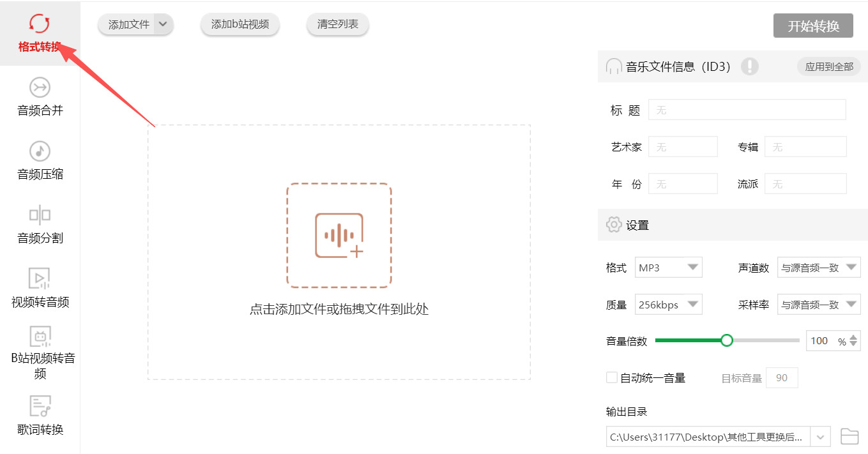Open the 采样率 dropdown
The image size is (868, 454).
click(819, 305)
